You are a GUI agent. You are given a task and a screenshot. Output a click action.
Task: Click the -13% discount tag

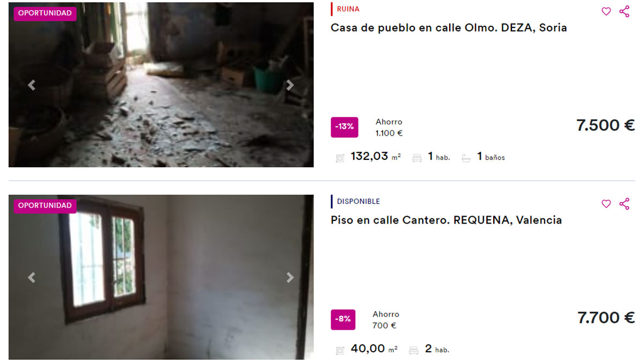pos(344,127)
